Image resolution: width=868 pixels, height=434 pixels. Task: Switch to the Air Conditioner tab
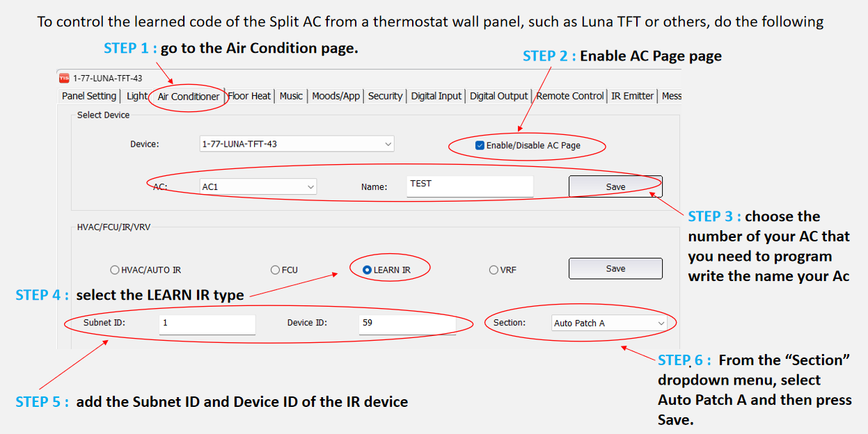pyautogui.click(x=189, y=97)
